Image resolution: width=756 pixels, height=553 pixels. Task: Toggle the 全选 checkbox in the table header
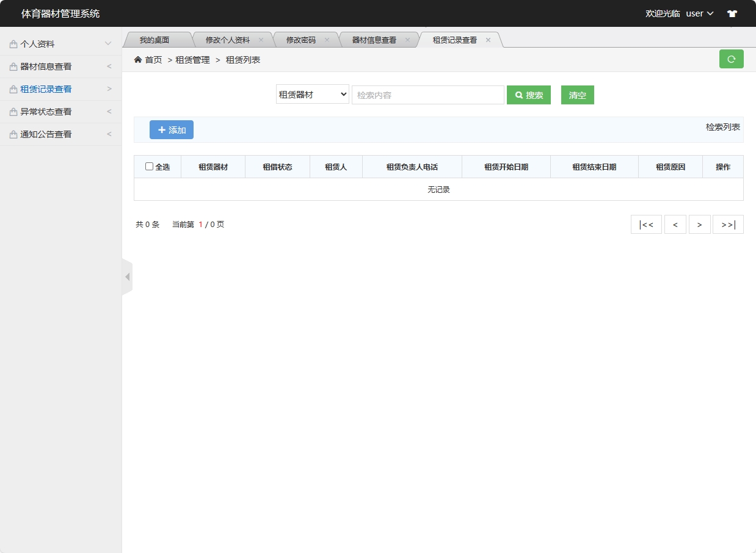click(148, 166)
